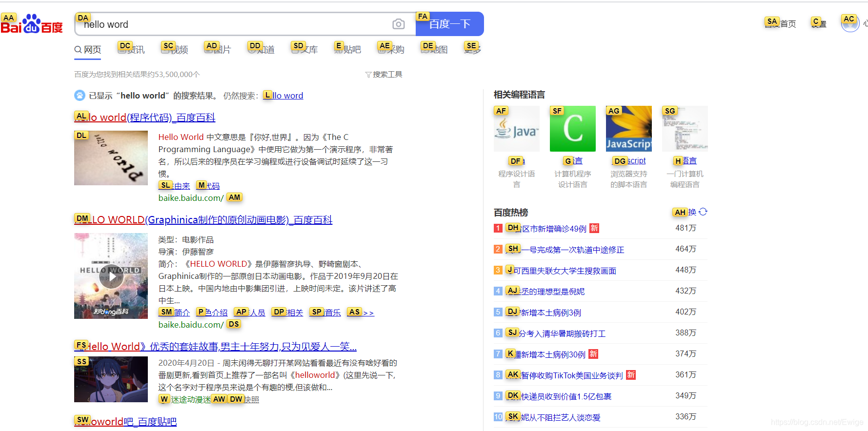Open 简介 link of movie result
Viewport: 868px width, 431px height.
tap(174, 313)
